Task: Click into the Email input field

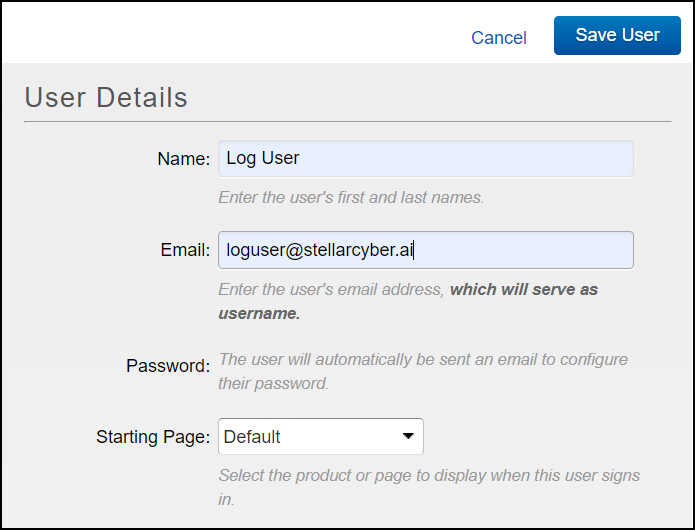Action: 520,250
